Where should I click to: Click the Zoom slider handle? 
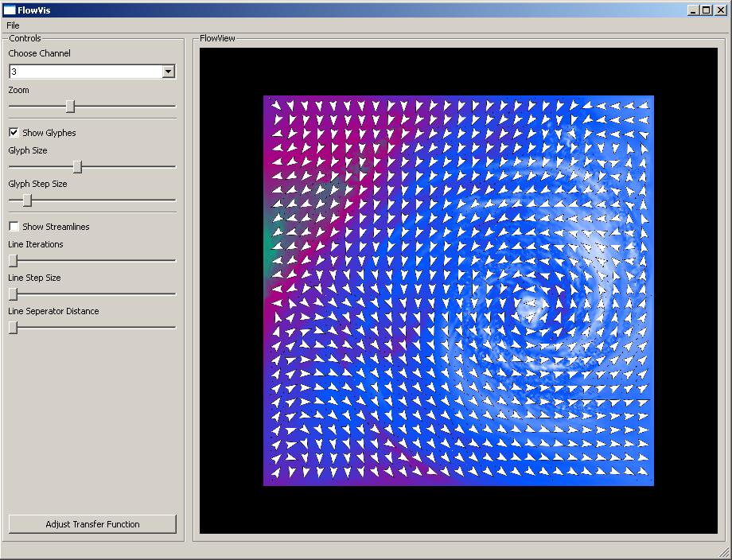(70, 106)
